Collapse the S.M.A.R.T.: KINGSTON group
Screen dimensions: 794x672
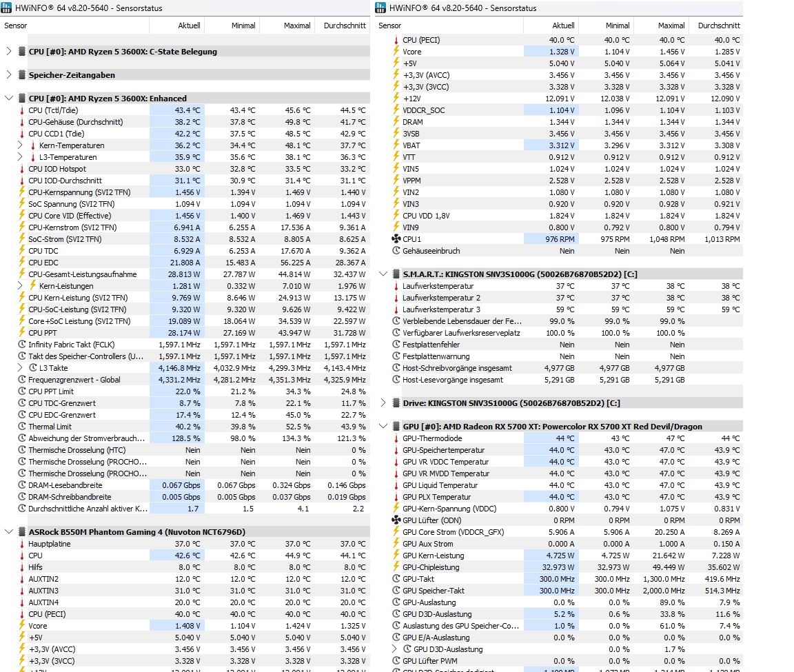click(383, 274)
